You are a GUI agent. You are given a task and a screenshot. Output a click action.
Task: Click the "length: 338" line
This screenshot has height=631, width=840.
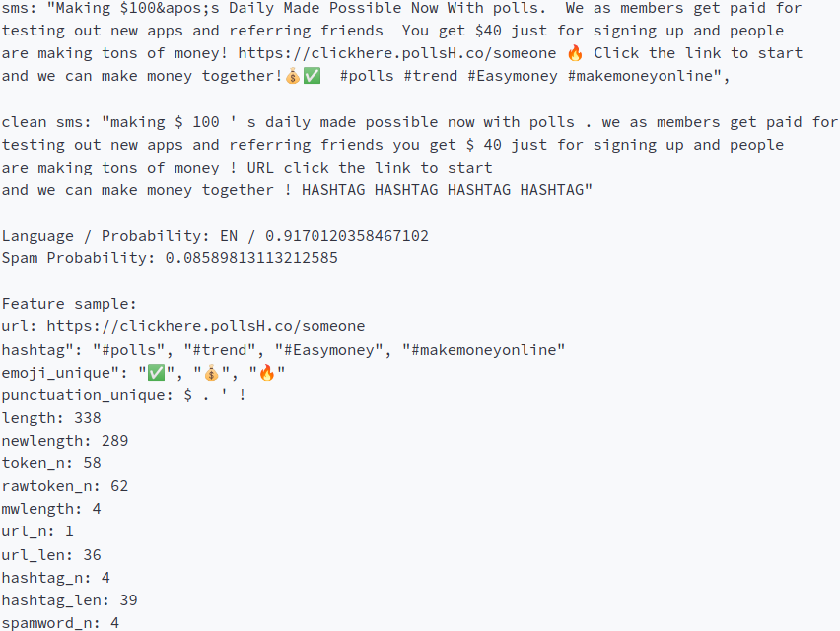(51, 418)
